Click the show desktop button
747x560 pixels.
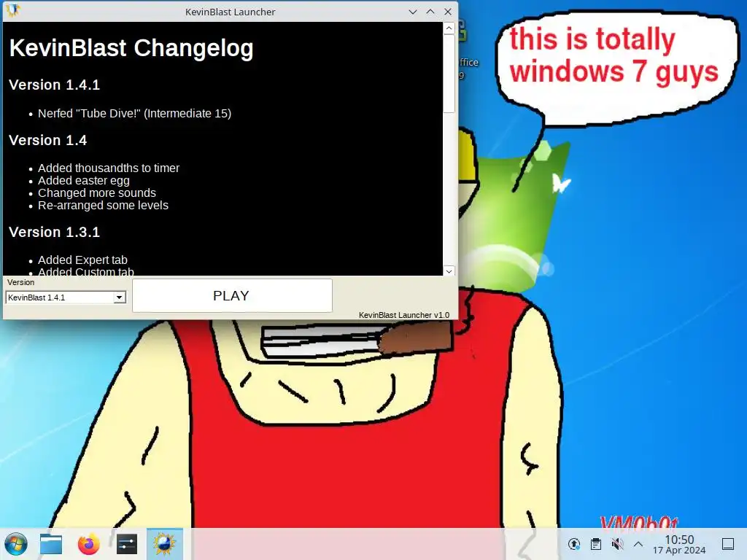click(x=728, y=544)
